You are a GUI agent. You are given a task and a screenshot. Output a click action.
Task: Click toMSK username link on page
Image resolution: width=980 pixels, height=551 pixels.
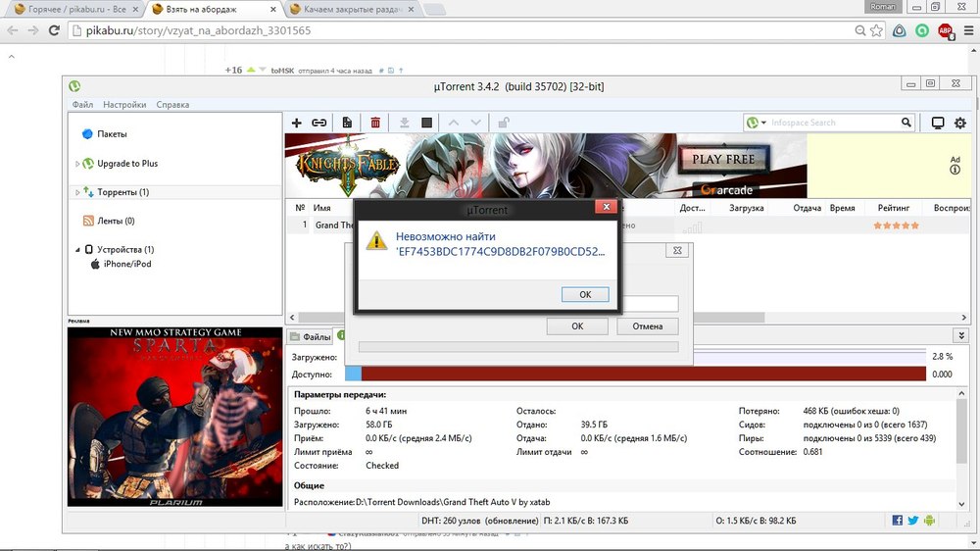[x=282, y=71]
